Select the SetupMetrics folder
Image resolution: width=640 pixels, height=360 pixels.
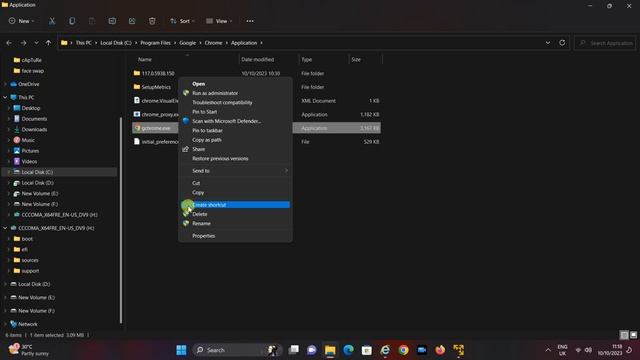point(156,87)
